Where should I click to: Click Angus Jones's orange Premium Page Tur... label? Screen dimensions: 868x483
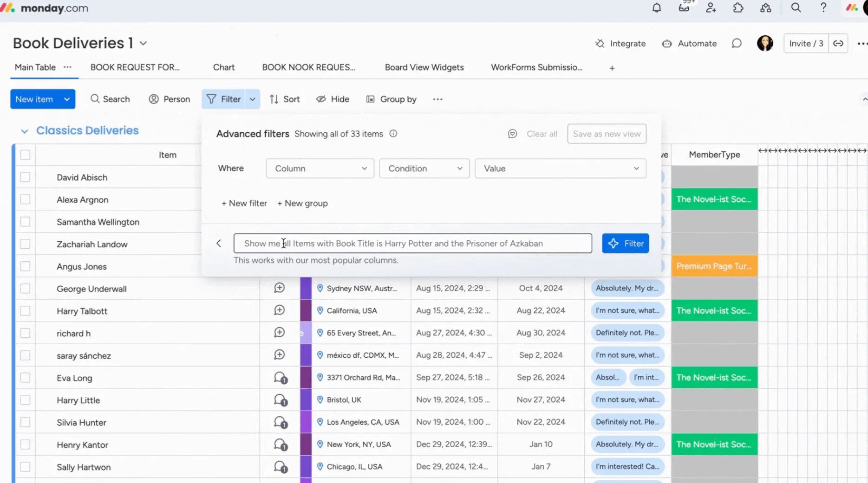click(x=714, y=266)
